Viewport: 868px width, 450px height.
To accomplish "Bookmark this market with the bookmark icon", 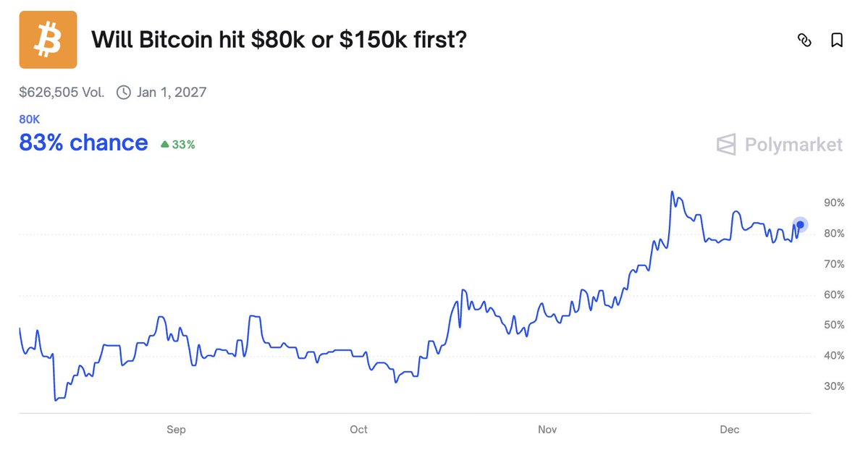I will point(836,41).
